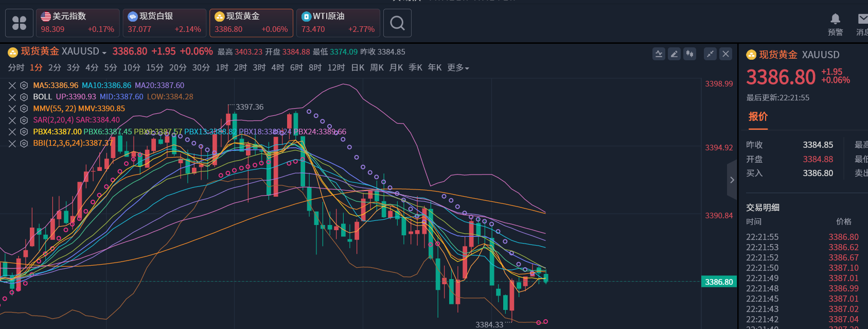The height and width of the screenshot is (329, 868).
Task: Open settings for MA5 indicator
Action: coord(24,85)
